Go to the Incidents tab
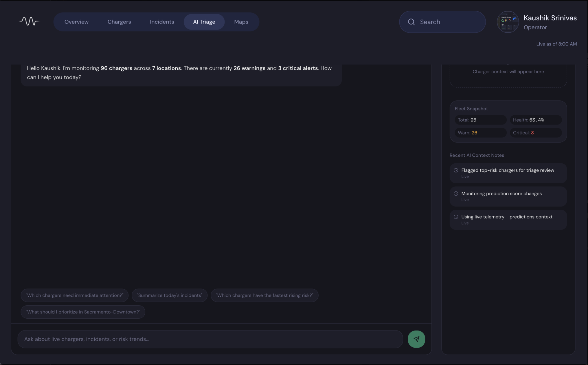Screen dimensions: 588x365 (162, 22)
